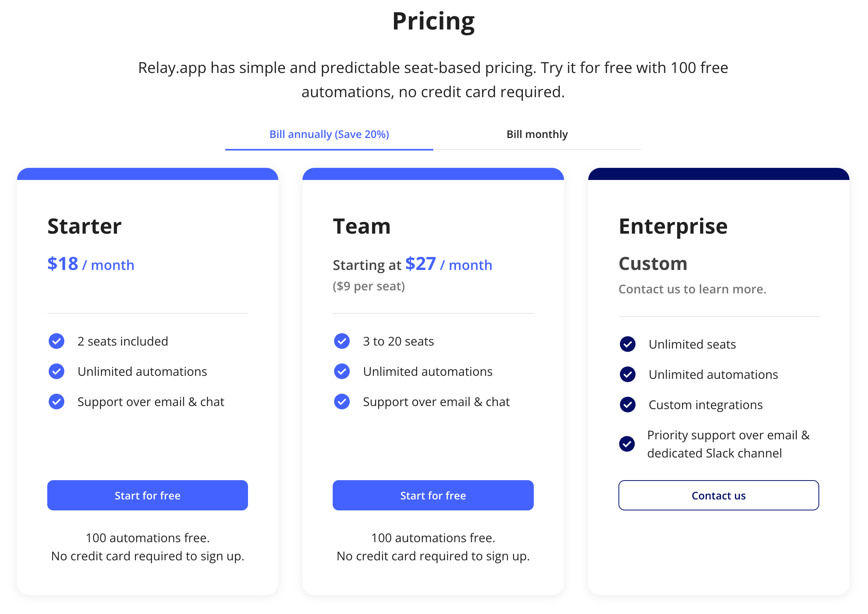Click Contact us to learn more text
This screenshot has height=614, width=868.
coord(692,289)
